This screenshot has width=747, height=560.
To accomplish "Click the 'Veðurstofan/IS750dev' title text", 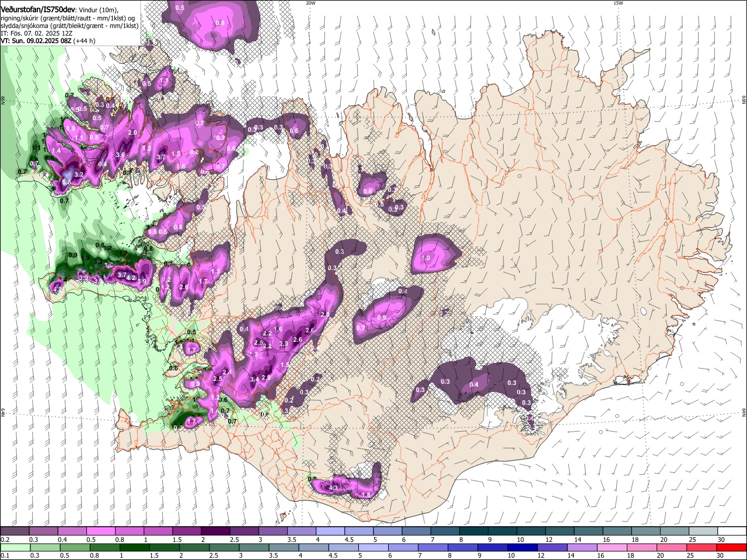I will click(x=37, y=10).
